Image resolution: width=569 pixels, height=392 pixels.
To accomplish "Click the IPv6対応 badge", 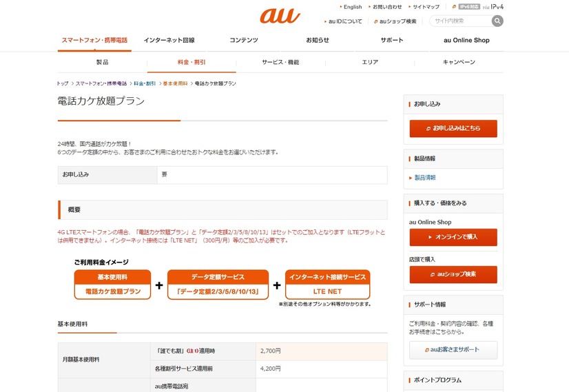I will (469, 6).
